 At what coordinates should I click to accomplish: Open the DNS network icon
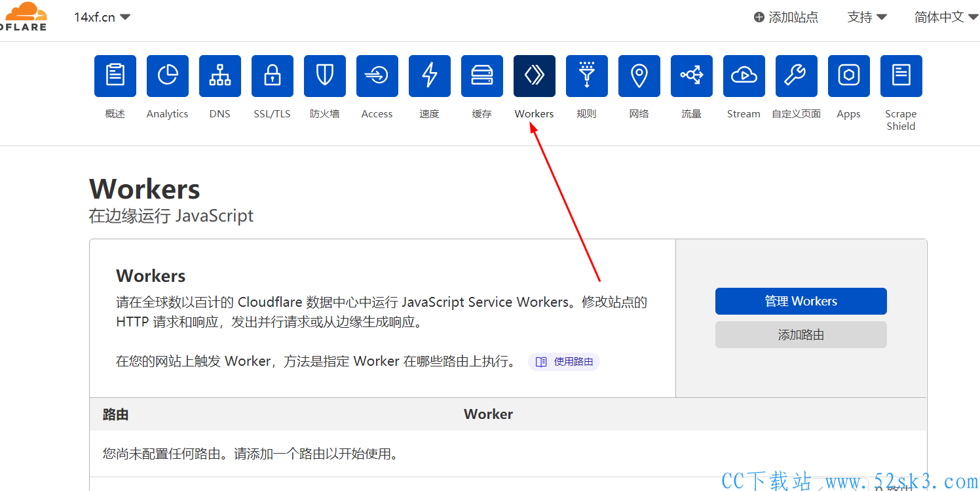(220, 76)
